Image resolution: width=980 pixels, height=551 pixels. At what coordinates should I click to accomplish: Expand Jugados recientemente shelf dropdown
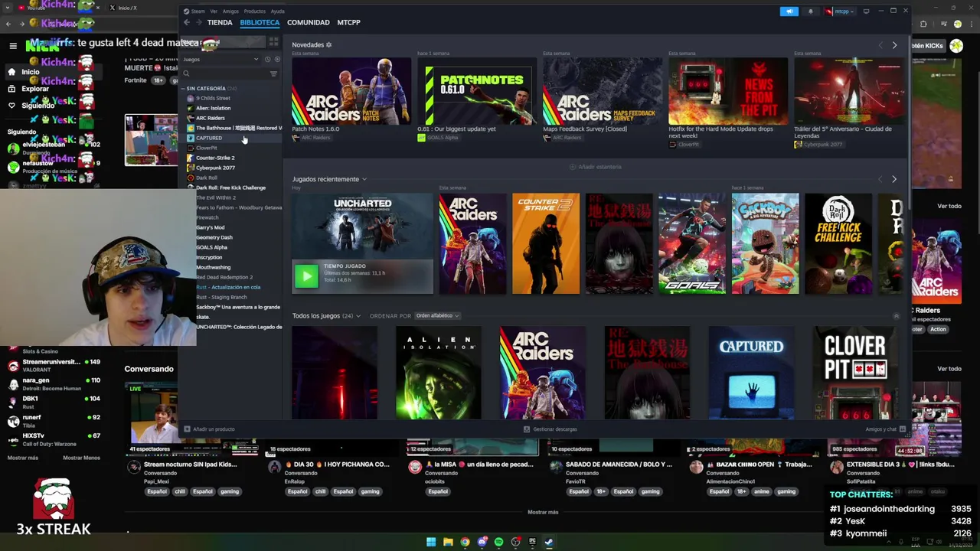[x=364, y=179]
